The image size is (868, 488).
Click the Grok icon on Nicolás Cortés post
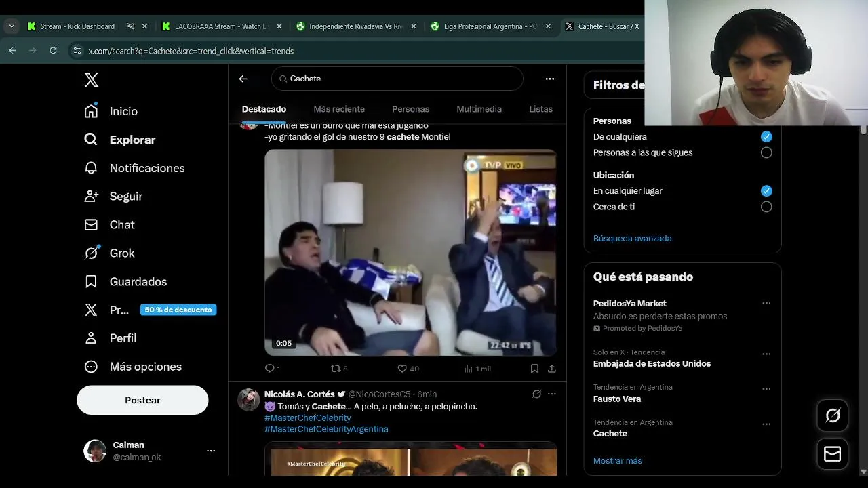coord(536,394)
